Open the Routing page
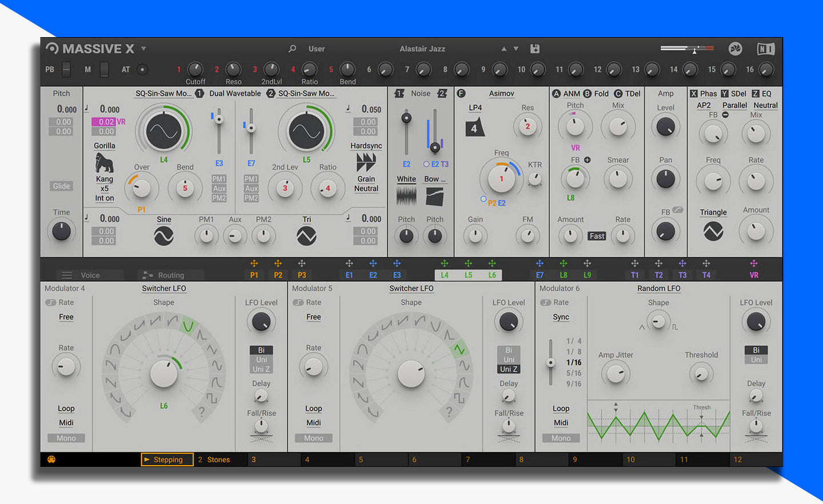823x504 pixels. (x=171, y=275)
